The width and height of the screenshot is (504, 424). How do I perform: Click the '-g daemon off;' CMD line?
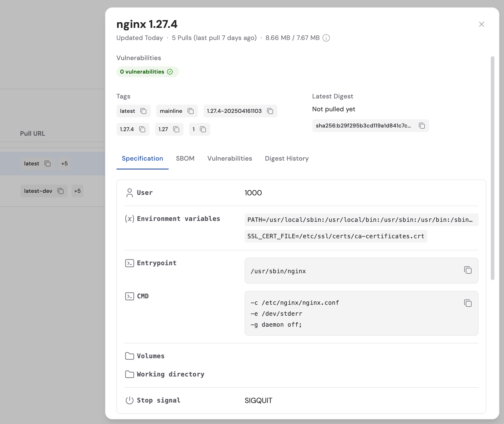click(276, 325)
